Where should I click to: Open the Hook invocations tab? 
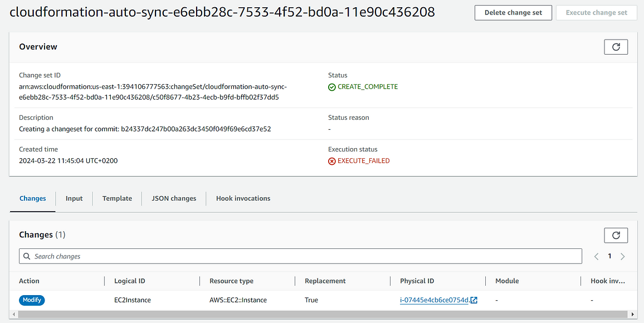click(243, 198)
